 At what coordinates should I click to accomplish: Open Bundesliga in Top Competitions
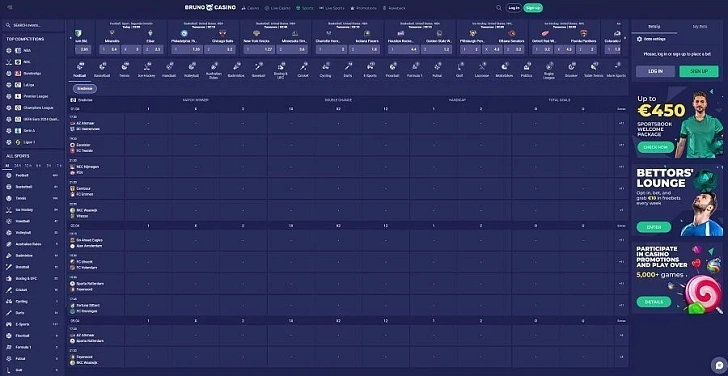tap(32, 73)
